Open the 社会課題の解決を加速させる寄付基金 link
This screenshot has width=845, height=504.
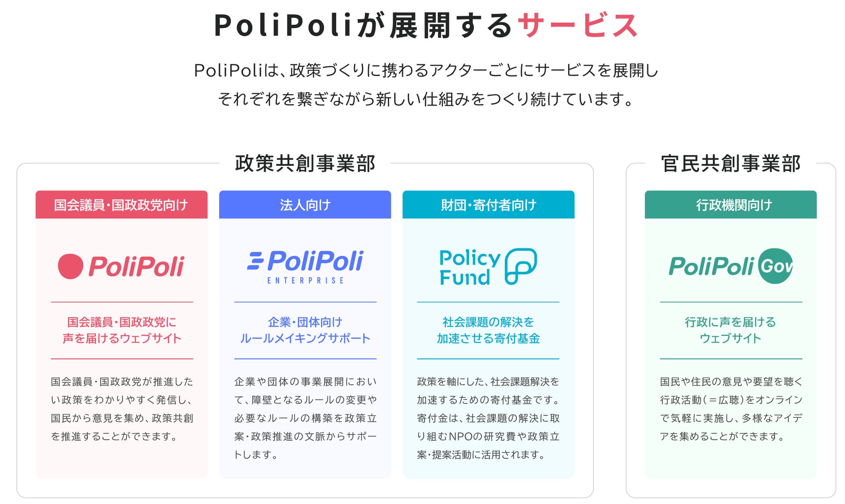click(x=488, y=330)
